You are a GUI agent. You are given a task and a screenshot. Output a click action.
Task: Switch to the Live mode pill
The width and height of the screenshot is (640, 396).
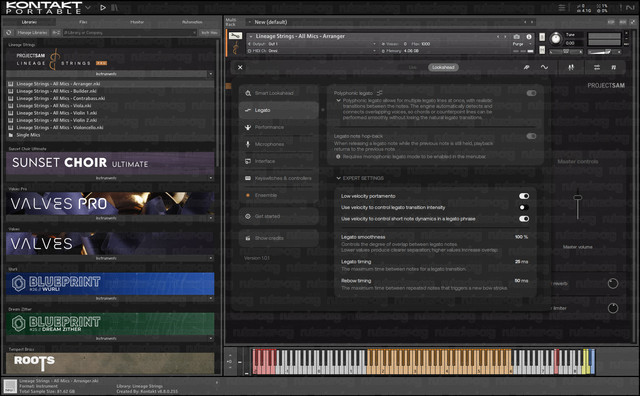(413, 67)
